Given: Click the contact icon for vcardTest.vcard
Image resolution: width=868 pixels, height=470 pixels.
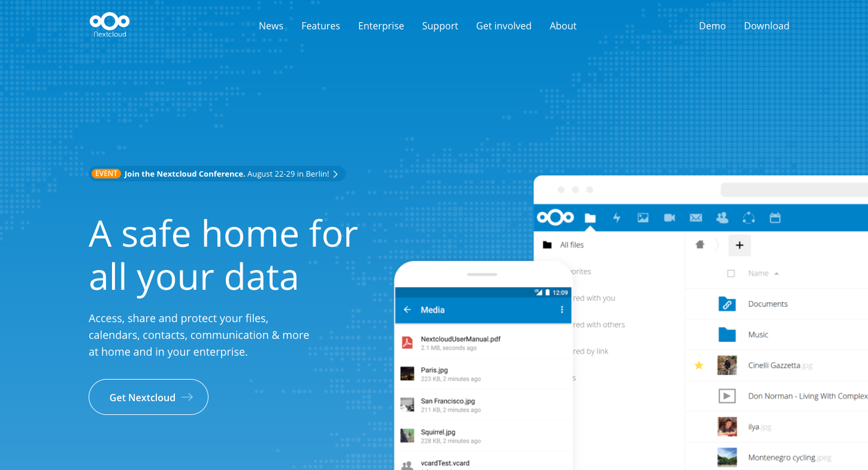Looking at the screenshot, I should tap(407, 465).
